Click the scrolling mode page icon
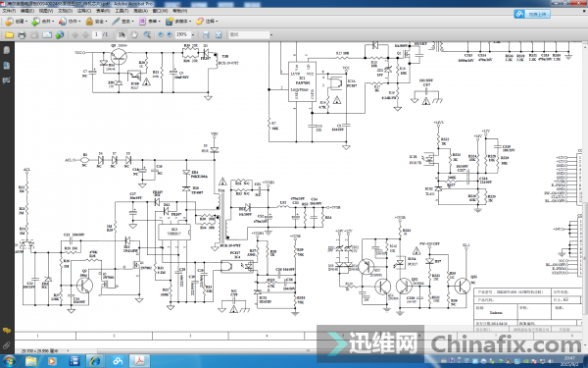Image resolution: width=588 pixels, height=368 pixels. (x=206, y=35)
